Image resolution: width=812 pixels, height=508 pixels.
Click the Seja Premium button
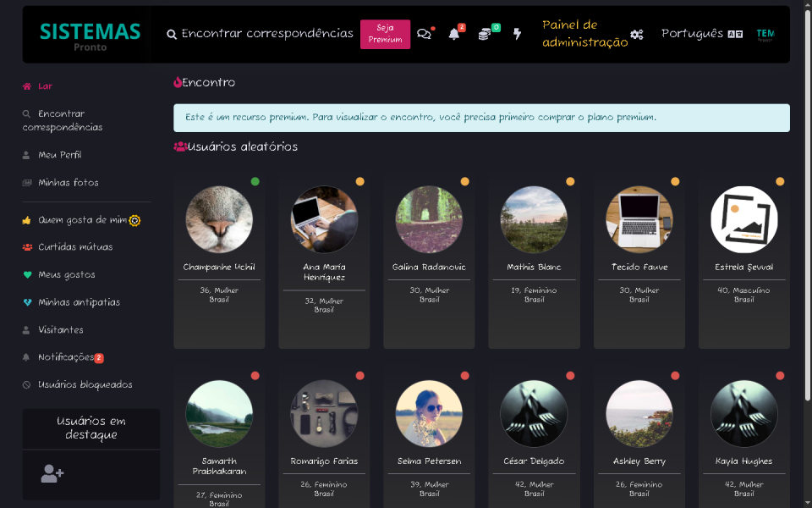click(385, 34)
